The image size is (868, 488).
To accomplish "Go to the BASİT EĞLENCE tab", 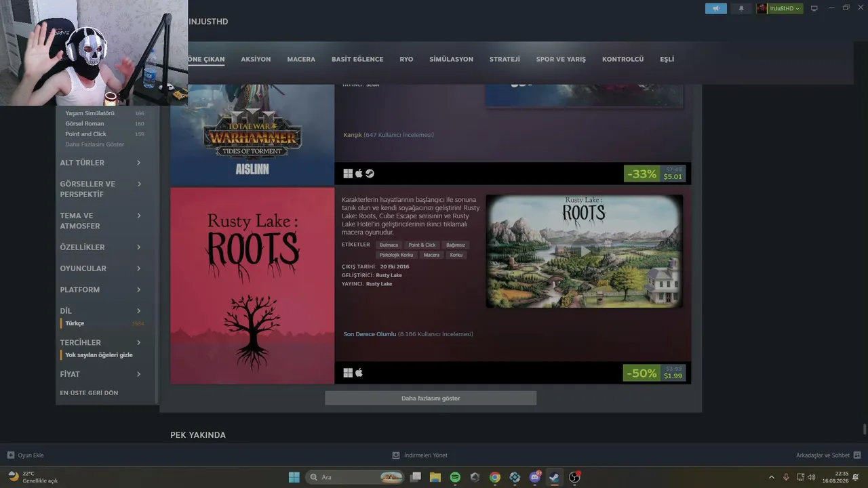I will 357,59.
